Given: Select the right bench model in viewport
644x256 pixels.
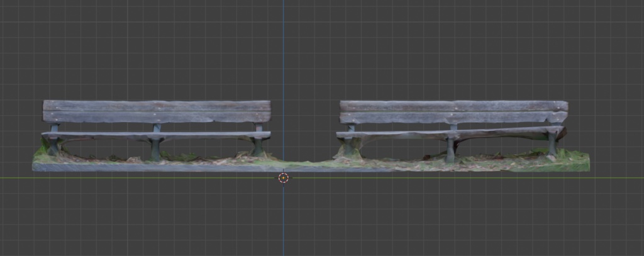Looking at the screenshot, I should pos(452,131).
